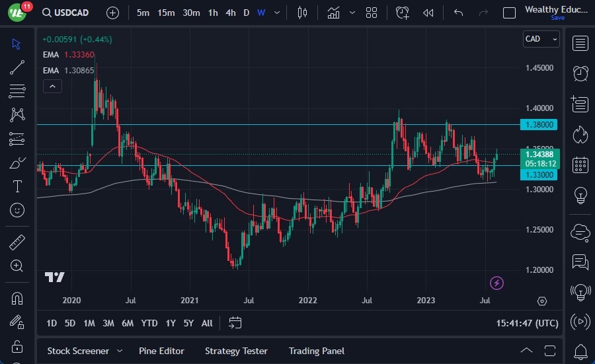Expand the timeframe interval dropdown arrow
The width and height of the screenshot is (595, 364).
277,13
